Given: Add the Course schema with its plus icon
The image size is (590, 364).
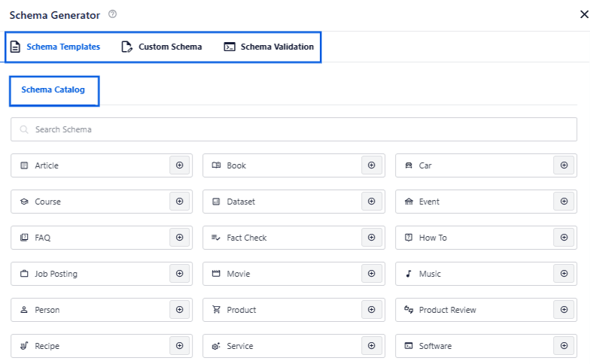Looking at the screenshot, I should tap(179, 202).
